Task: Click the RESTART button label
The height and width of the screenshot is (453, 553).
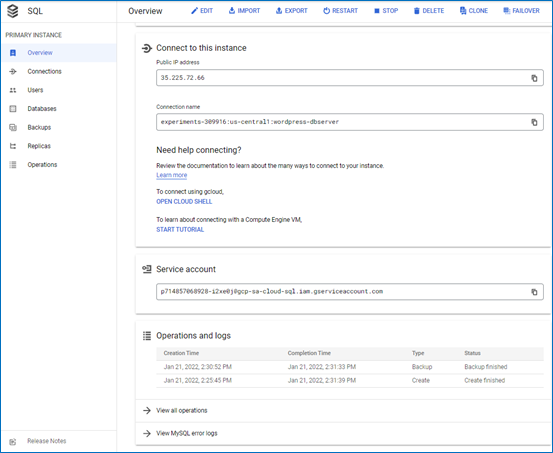Action: pos(345,11)
